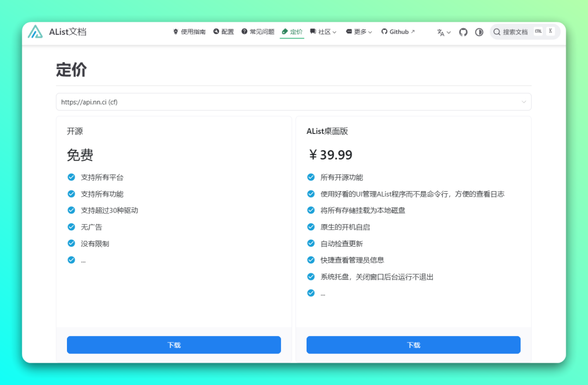Open the language selector dropdown
Viewport: 588px width, 385px height.
tap(444, 32)
